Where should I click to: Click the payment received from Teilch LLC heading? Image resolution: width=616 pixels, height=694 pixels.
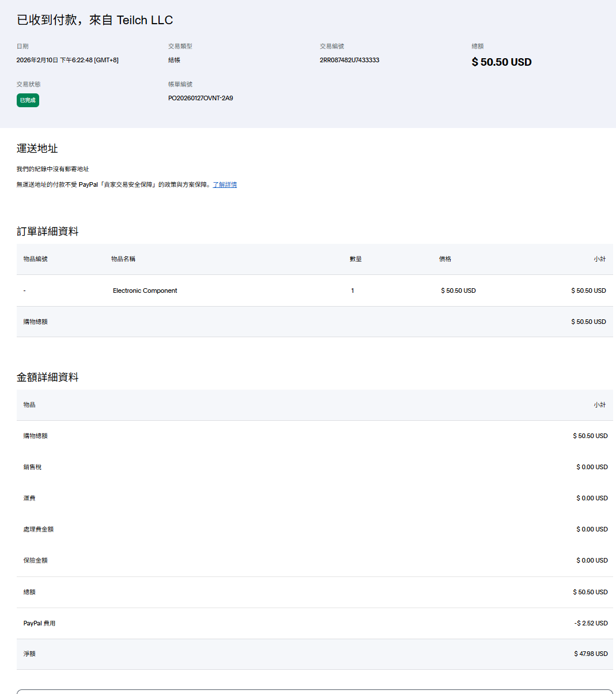point(95,20)
